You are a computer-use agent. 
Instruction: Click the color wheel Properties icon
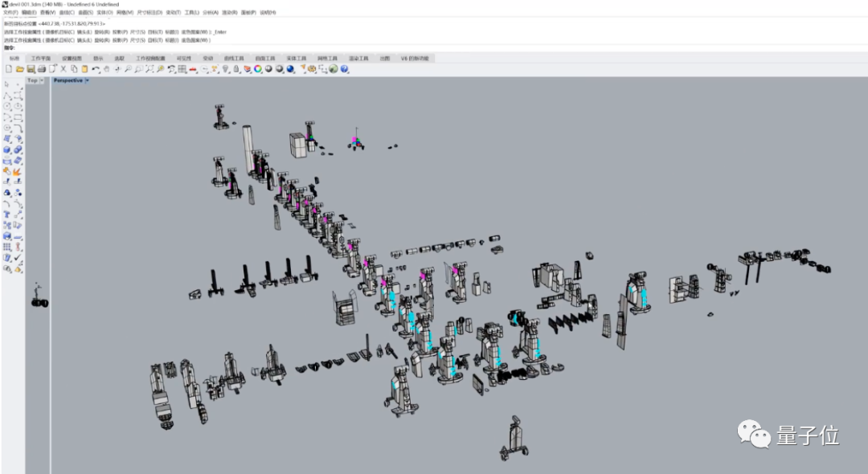tap(258, 69)
